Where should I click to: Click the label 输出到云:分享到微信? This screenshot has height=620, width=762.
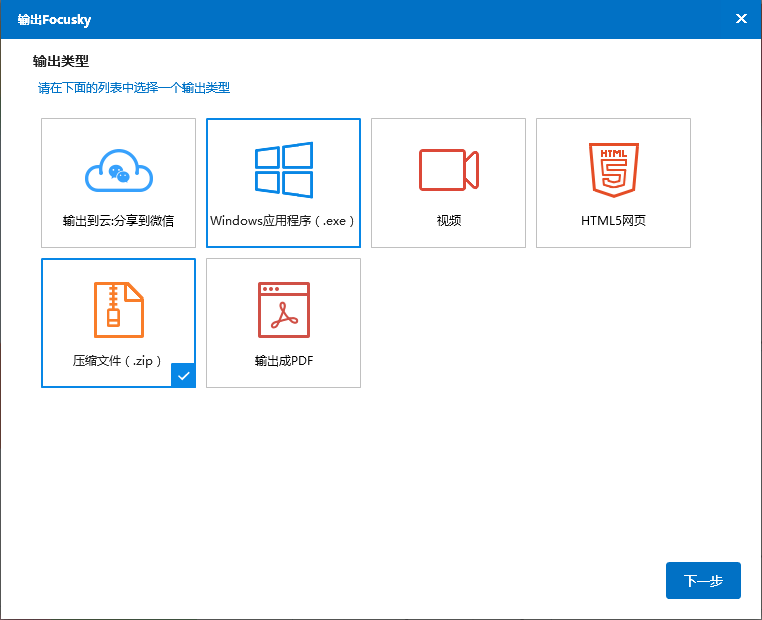119,221
